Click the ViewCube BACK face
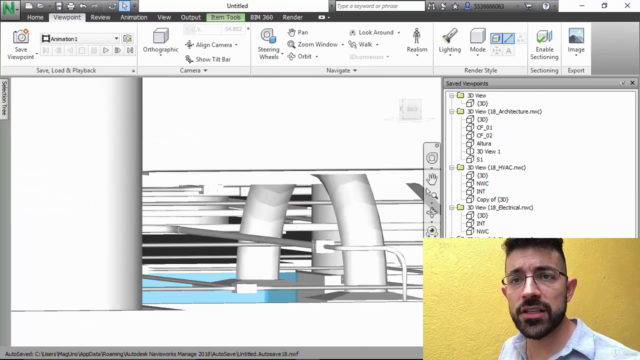Viewport: 640px width, 360px height. [x=411, y=109]
